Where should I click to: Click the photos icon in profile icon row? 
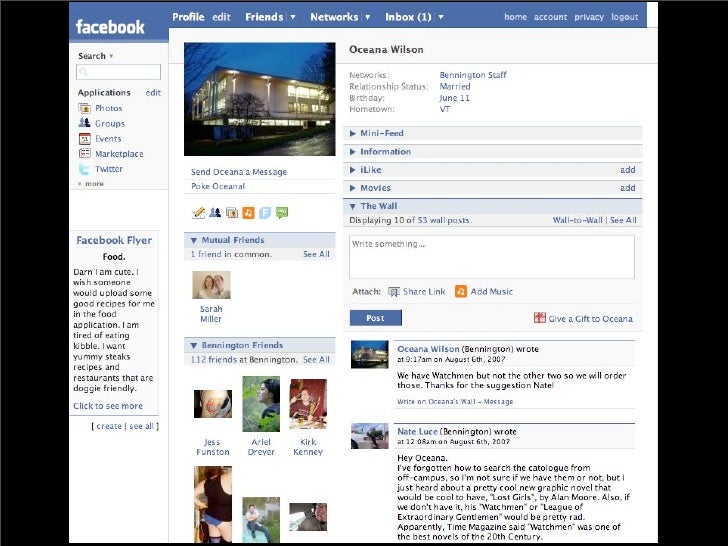tap(232, 213)
